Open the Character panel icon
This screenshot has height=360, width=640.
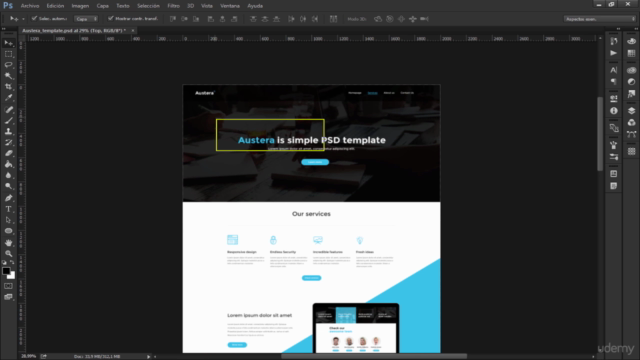click(x=613, y=70)
